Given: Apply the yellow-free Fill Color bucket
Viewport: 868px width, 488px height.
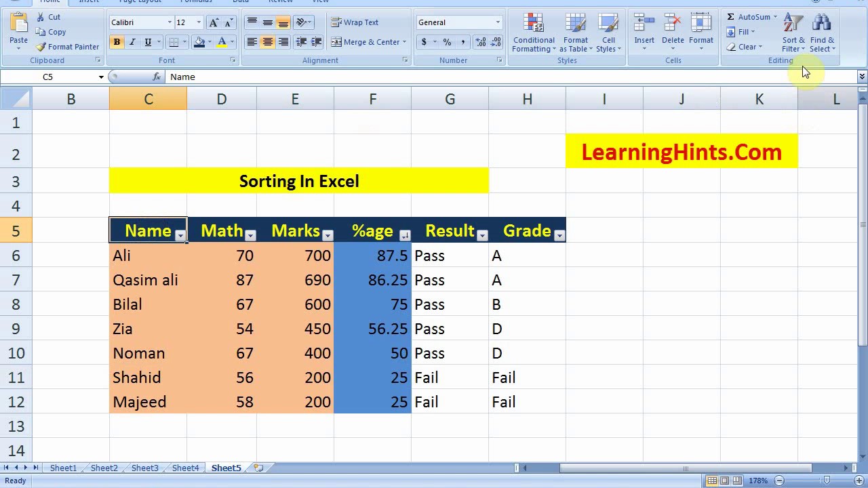Looking at the screenshot, I should point(199,42).
